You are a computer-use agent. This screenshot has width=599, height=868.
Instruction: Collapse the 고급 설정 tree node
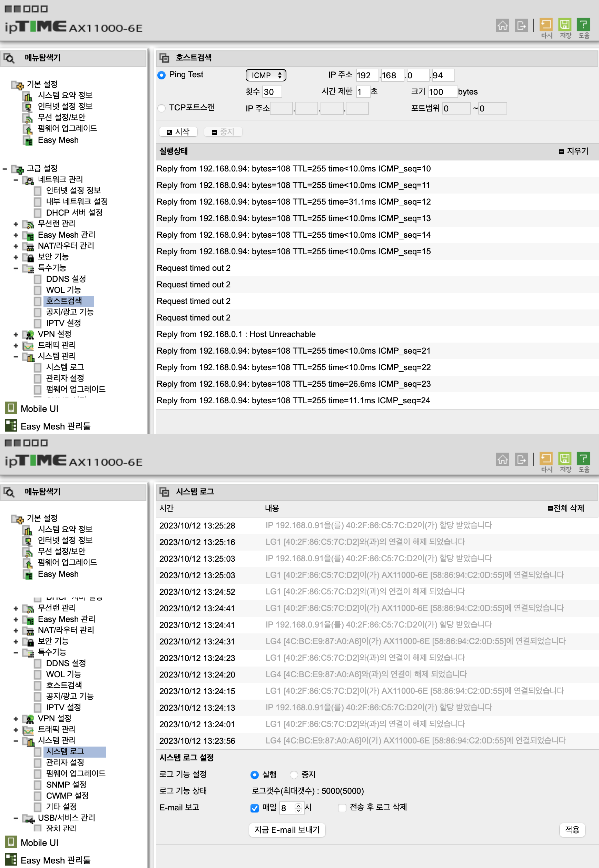coord(5,169)
